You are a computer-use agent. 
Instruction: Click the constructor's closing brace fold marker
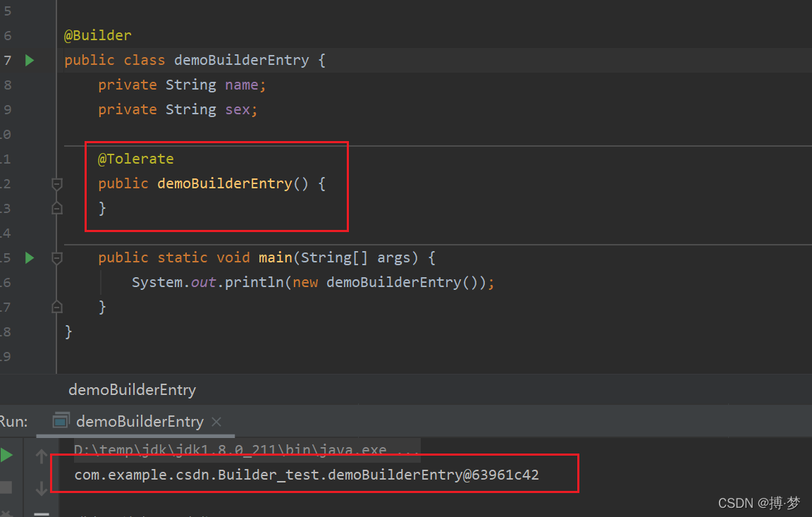57,208
